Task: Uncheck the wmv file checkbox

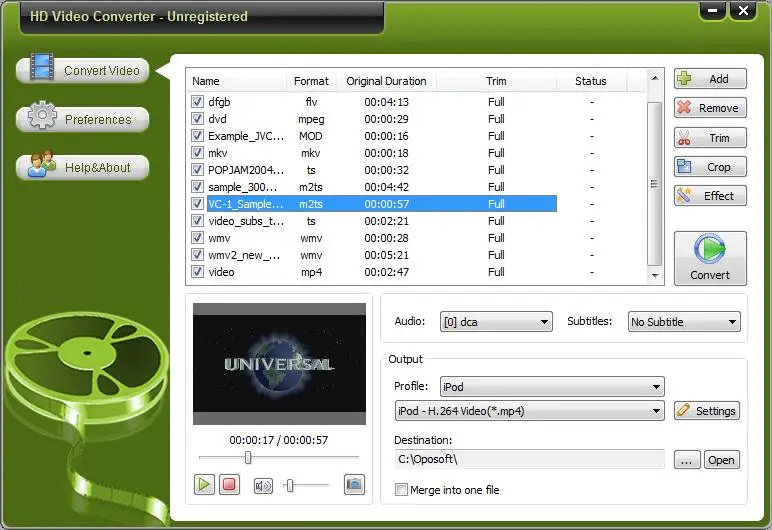Action: pyautogui.click(x=197, y=237)
